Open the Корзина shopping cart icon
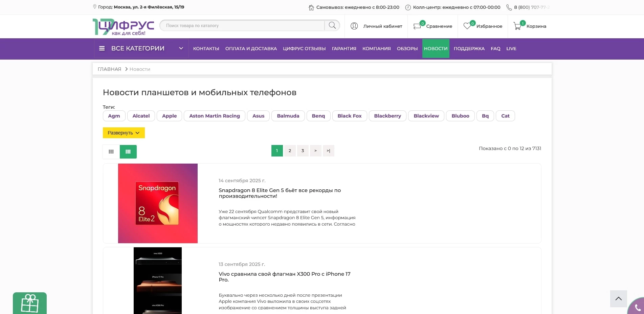 [517, 26]
